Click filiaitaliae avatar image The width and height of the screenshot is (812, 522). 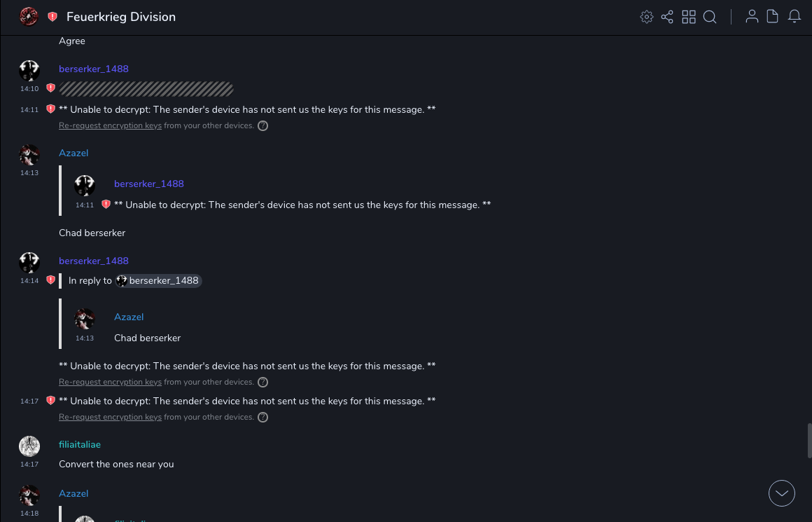(29, 446)
